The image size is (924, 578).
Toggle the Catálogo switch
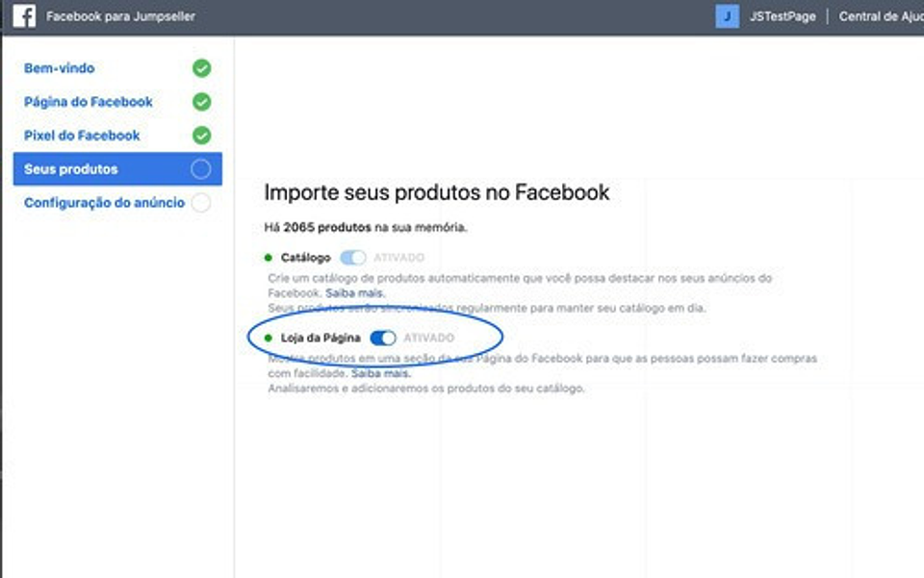point(353,258)
